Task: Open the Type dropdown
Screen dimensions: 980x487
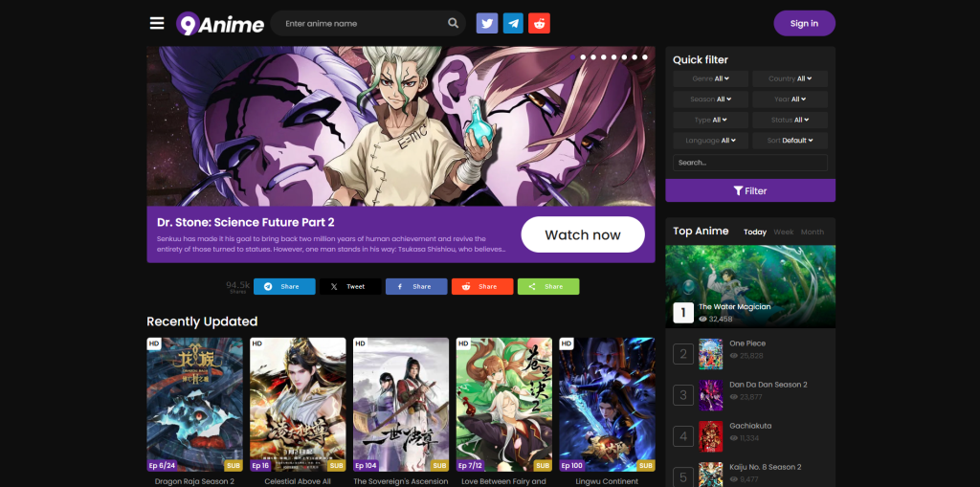Action: tap(711, 120)
